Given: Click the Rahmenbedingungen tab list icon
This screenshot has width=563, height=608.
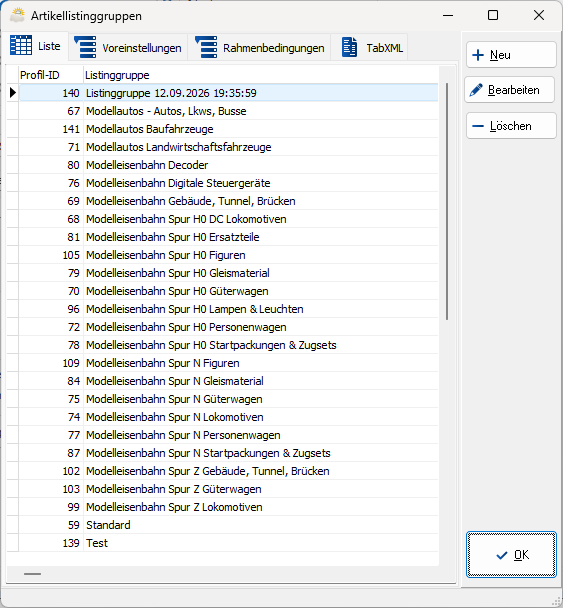Looking at the screenshot, I should click(206, 47).
